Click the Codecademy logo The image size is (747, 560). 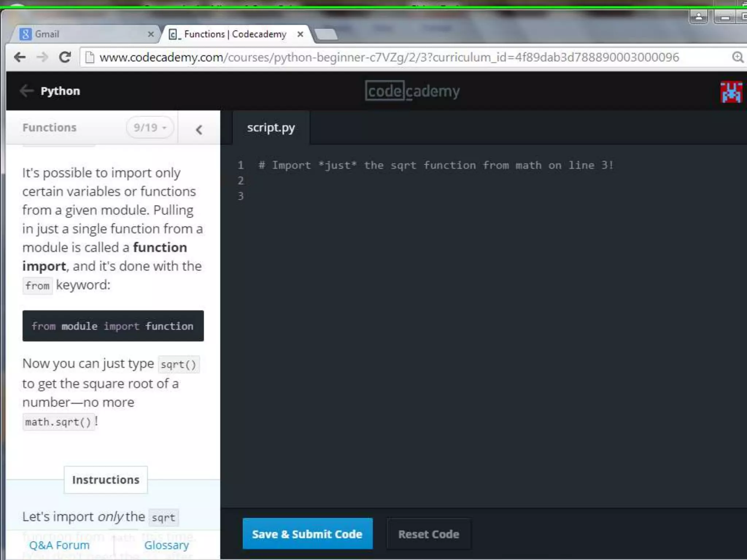point(412,91)
